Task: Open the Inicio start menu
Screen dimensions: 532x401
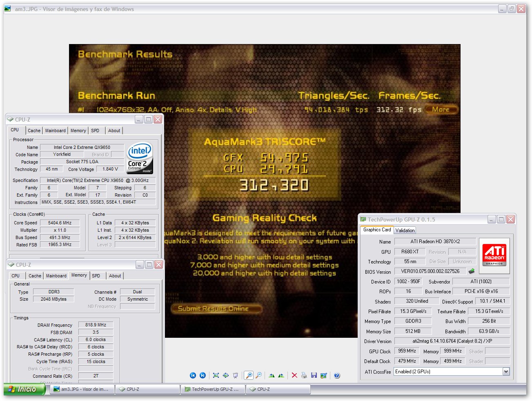Action: tap(24, 389)
